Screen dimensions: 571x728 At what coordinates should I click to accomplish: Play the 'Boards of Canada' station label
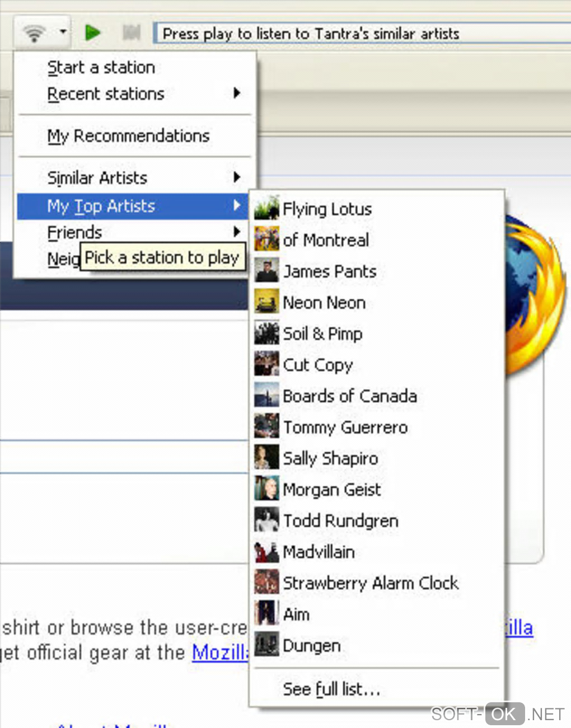coord(350,396)
